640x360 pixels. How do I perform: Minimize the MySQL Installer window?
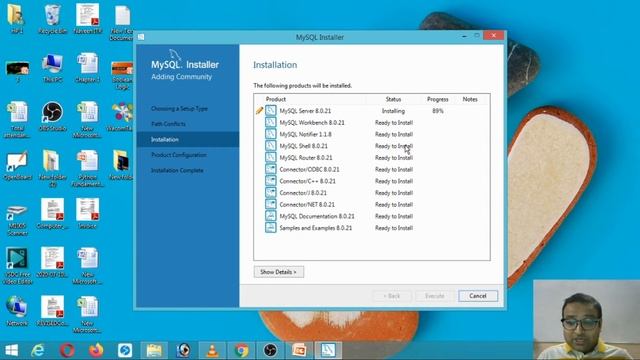pos(464,36)
